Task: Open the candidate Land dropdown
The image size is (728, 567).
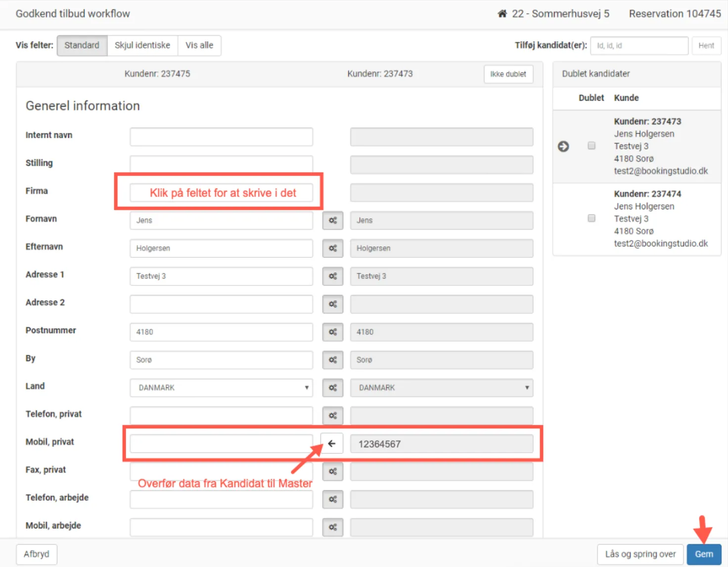Action: (441, 388)
